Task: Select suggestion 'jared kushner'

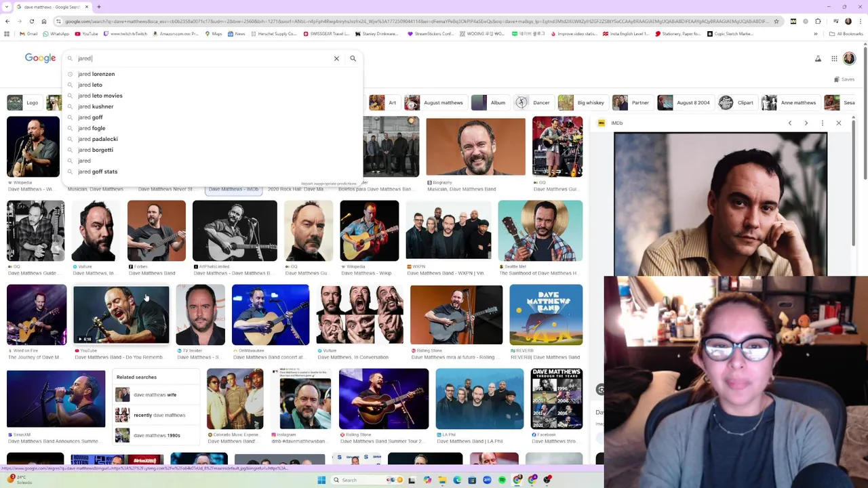Action: tap(212, 106)
